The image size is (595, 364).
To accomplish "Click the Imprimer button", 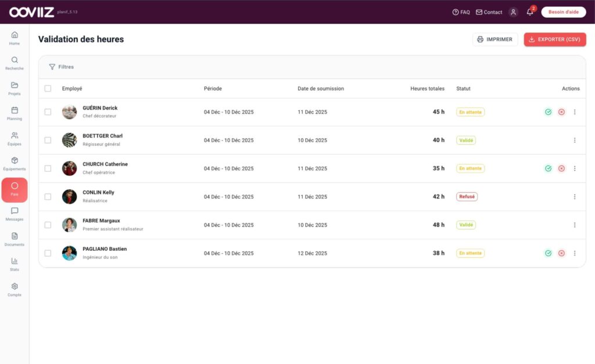I will pyautogui.click(x=494, y=39).
